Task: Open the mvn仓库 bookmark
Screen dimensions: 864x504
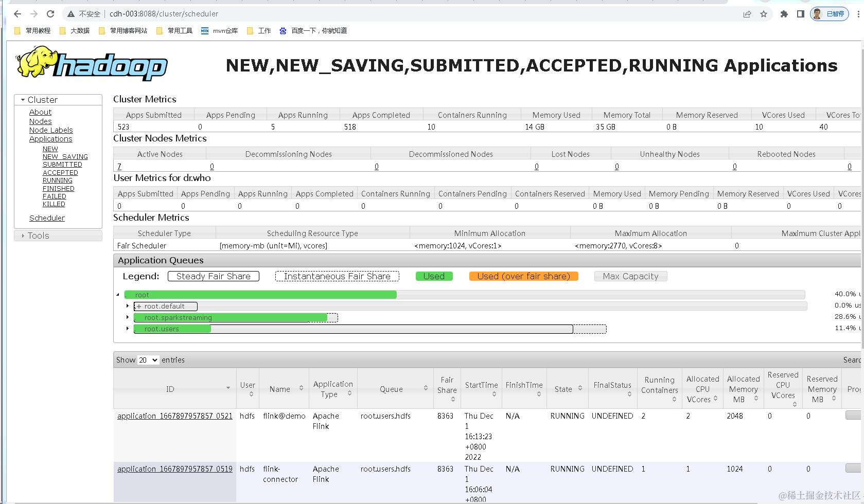Action: click(x=220, y=31)
